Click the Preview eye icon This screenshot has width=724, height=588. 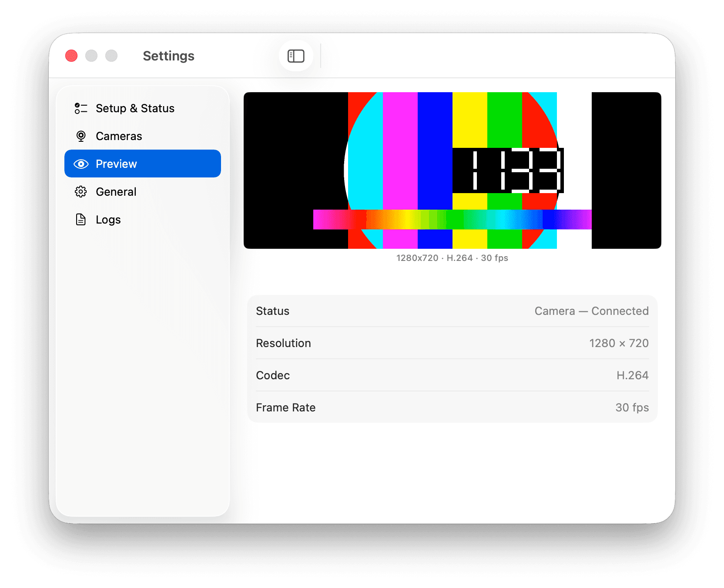[81, 164]
